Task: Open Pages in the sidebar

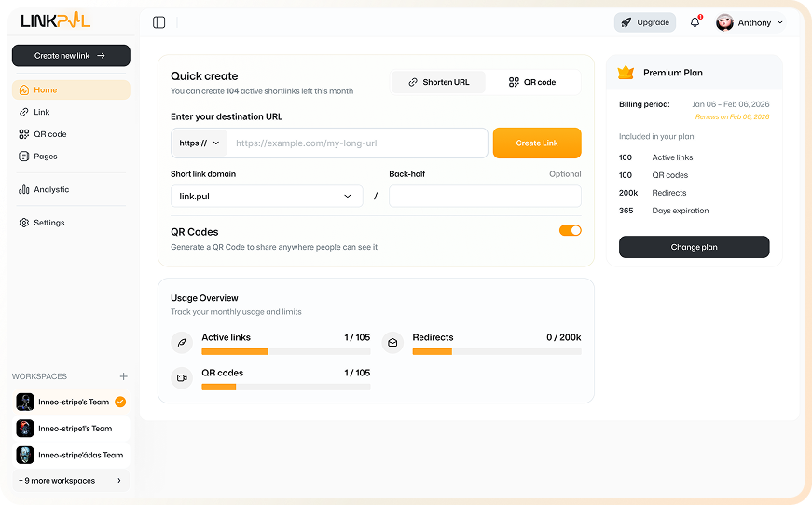Action: coord(71,157)
